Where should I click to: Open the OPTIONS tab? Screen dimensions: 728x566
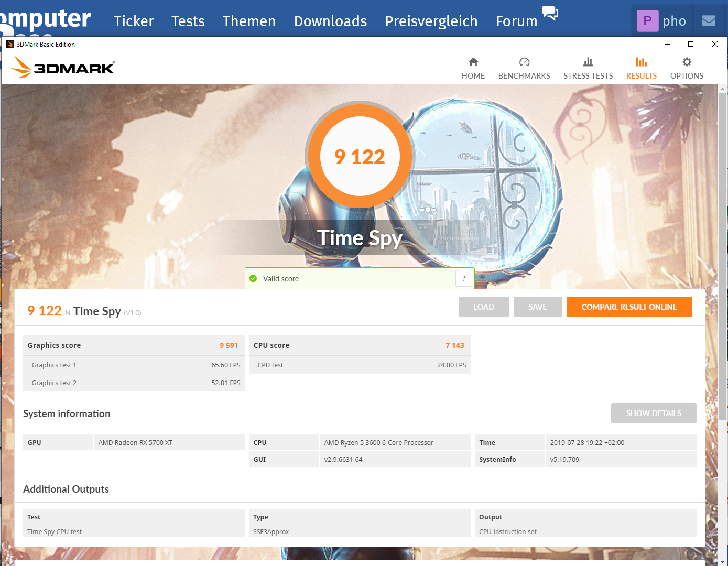click(x=687, y=69)
